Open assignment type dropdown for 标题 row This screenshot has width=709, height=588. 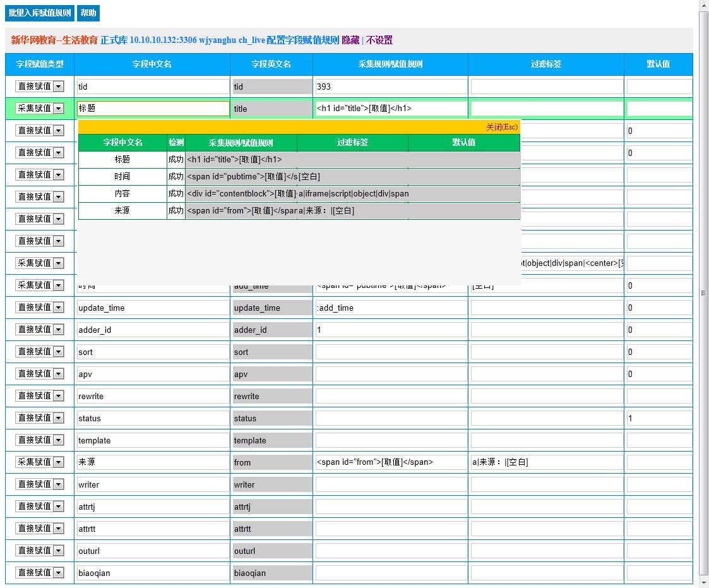coord(40,109)
